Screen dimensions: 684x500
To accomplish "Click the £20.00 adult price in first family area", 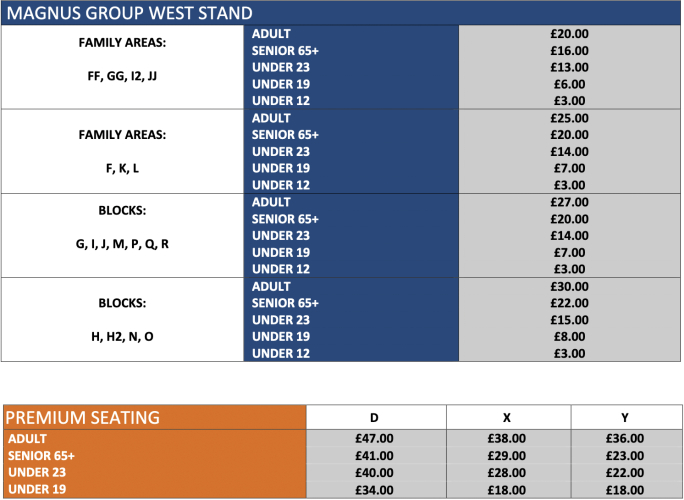I will tap(569, 34).
